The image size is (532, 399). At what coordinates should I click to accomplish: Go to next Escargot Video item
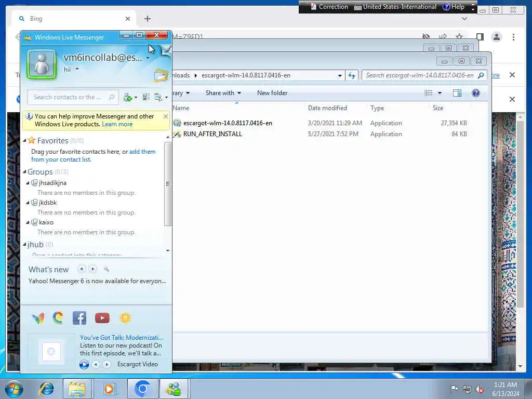pos(107,364)
